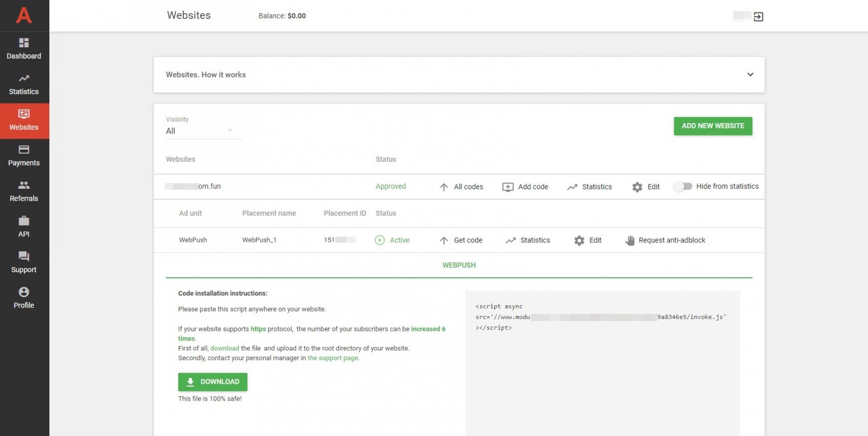The height and width of the screenshot is (436, 868).
Task: Open the API sidebar section
Action: point(24,227)
